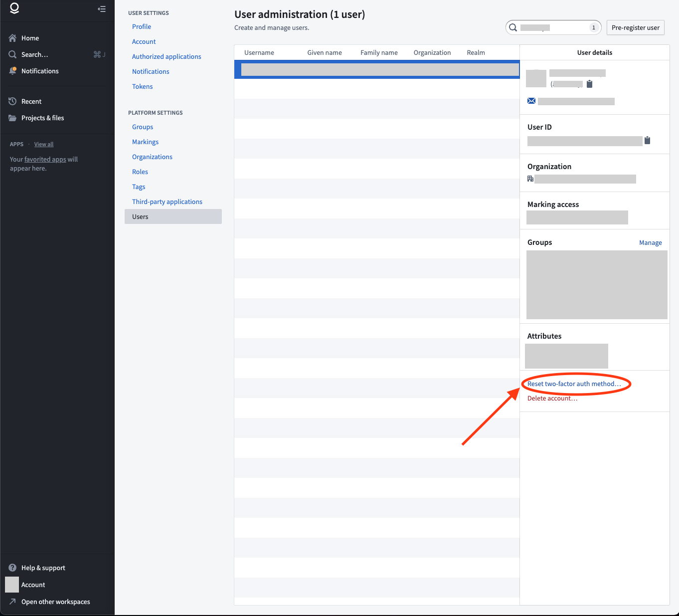Viewport: 679px width, 616px height.
Task: Go to Third-party applications
Action: coord(167,202)
